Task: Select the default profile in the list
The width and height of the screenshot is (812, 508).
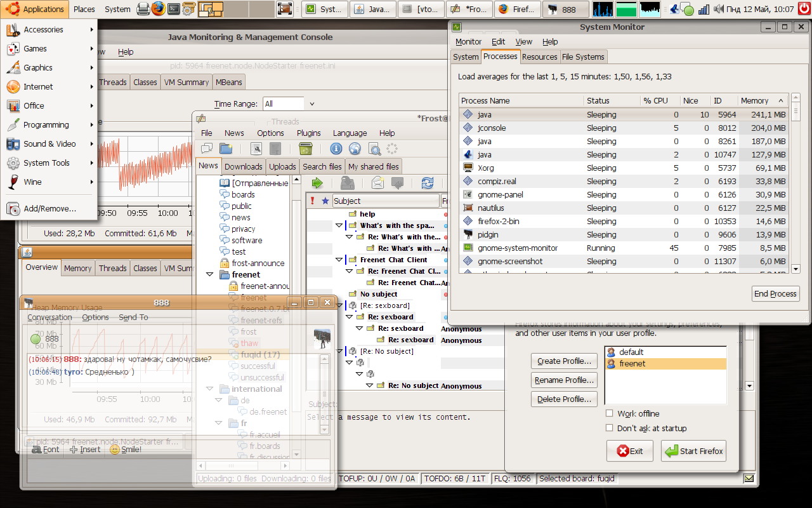Action: tap(631, 352)
